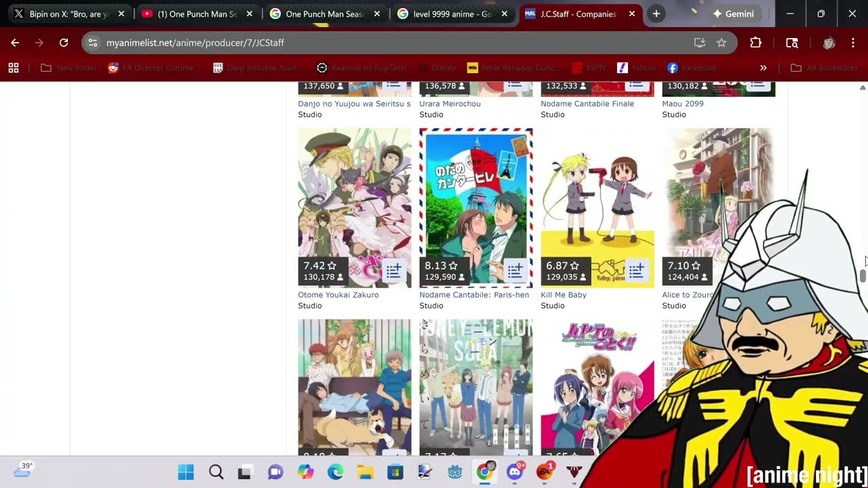Open the Extensions puzzle icon
The height and width of the screenshot is (488, 868).
point(755,43)
